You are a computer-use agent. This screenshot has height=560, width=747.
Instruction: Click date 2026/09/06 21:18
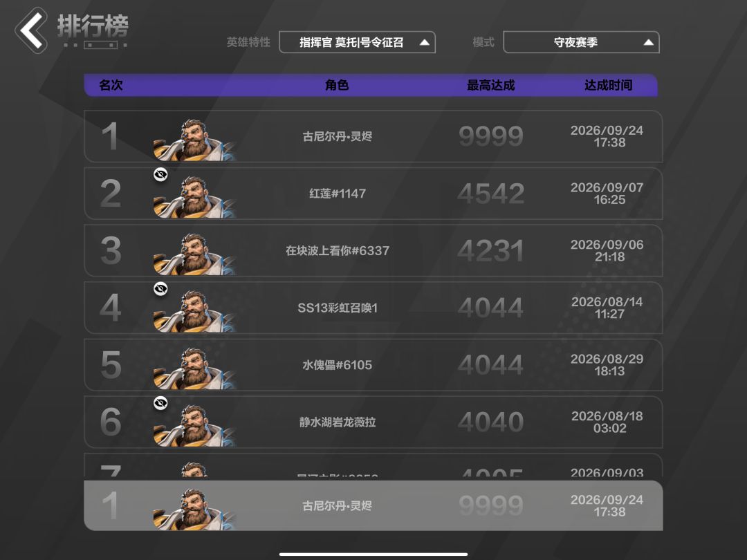(607, 250)
